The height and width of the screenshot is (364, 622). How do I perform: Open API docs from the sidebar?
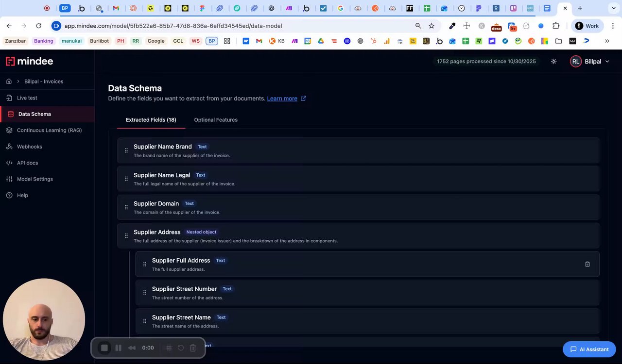tap(27, 163)
